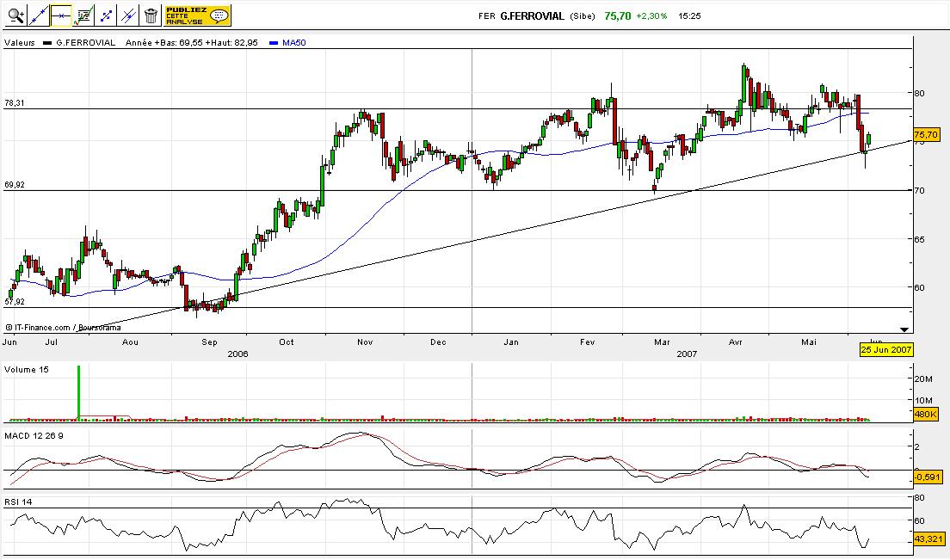Click the 2006 year label on time axis
This screenshot has width=950, height=560.
[238, 354]
